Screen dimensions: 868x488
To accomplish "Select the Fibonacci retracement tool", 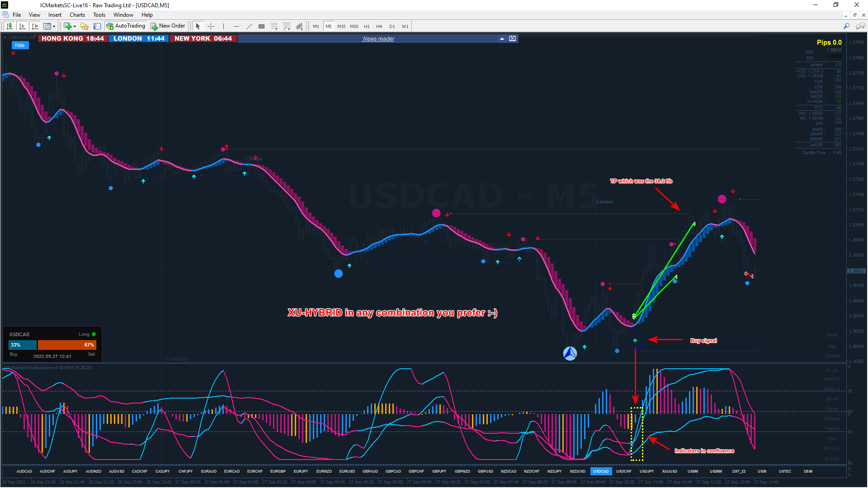I will tap(274, 26).
